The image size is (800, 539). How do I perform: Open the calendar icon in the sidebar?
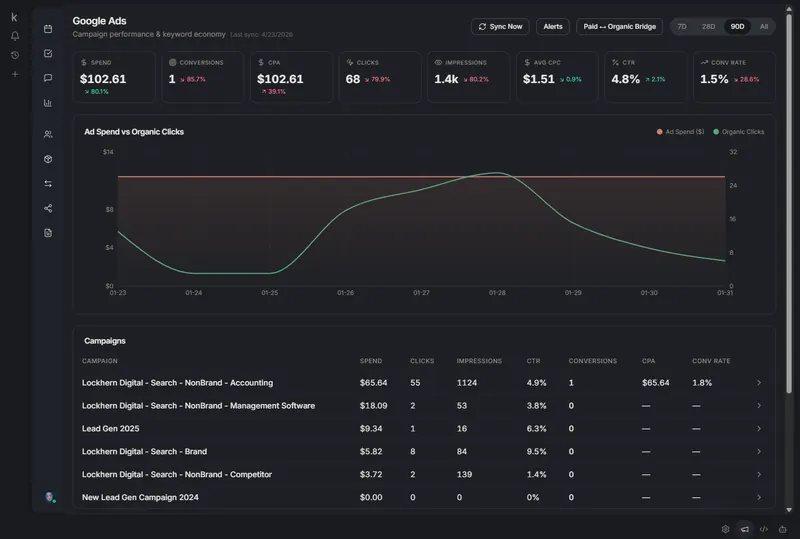[x=48, y=29]
